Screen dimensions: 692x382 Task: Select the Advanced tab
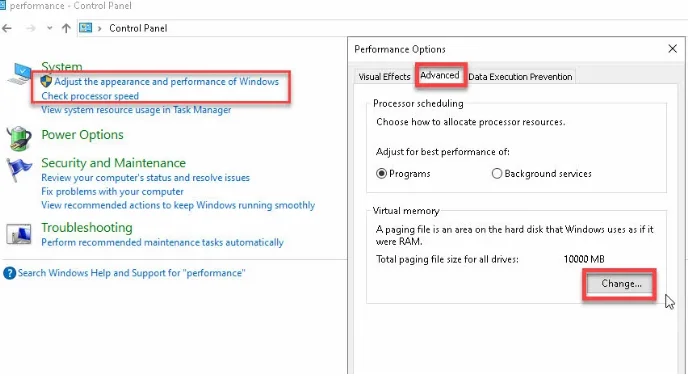[440, 75]
